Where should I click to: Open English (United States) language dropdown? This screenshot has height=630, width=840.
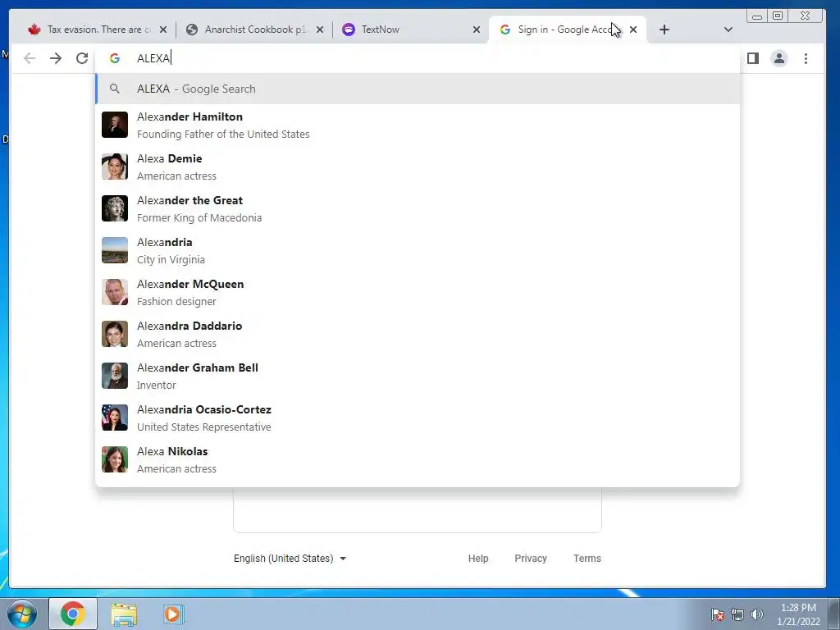[290, 558]
